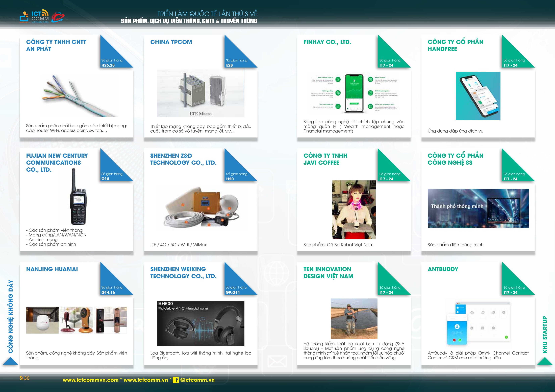This screenshot has height=392, width=555.
Task: Open www.ictcommvn.com link in footer
Action: pos(91,380)
